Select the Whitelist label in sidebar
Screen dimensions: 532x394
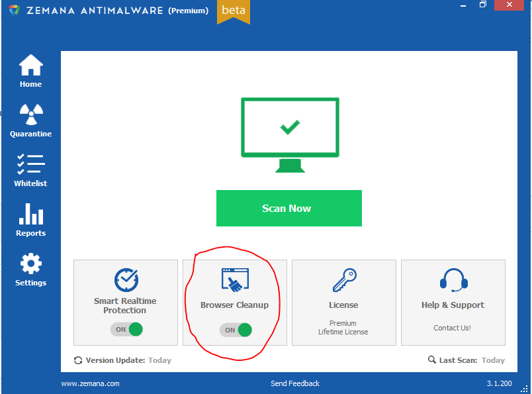[30, 183]
